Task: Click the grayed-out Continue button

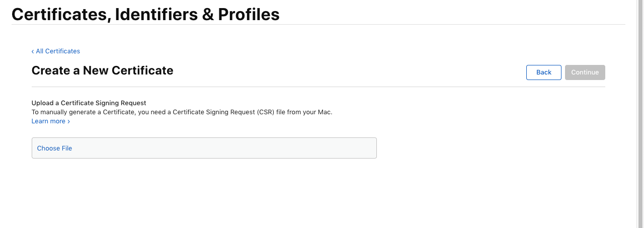Action: (x=585, y=72)
